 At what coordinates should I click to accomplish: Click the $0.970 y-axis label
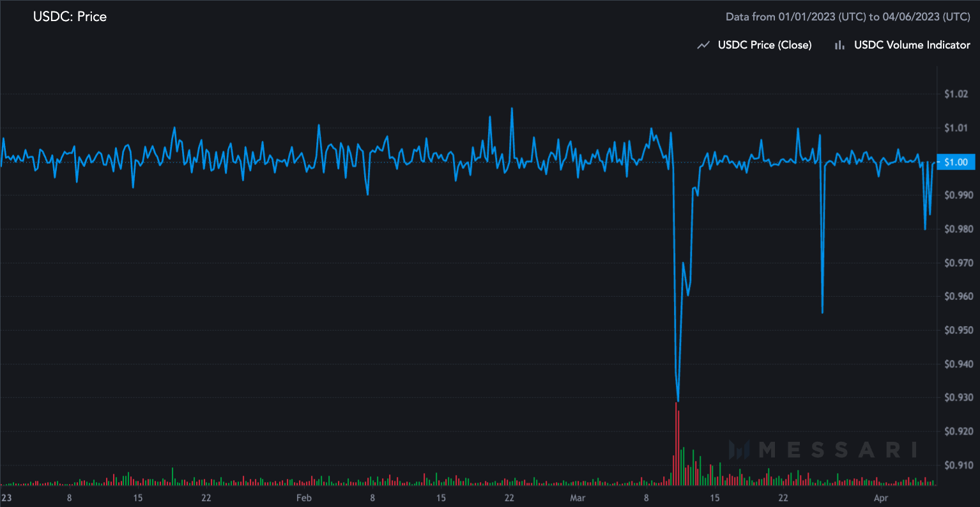958,263
